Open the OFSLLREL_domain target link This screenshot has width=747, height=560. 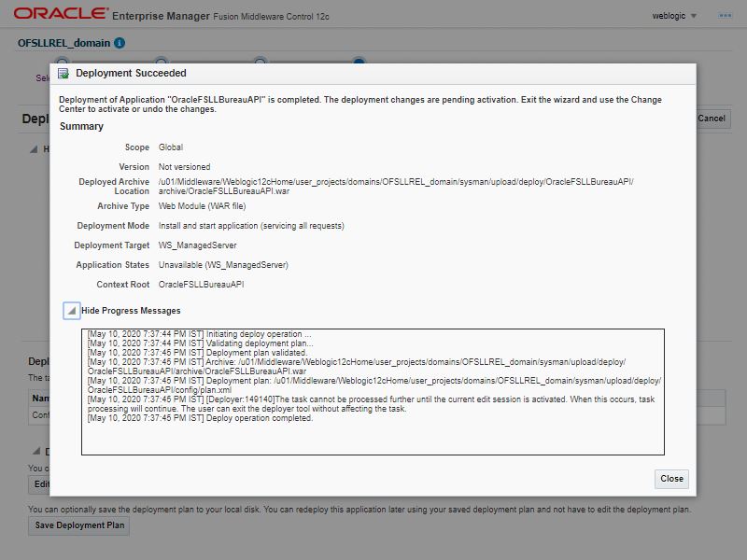63,43
